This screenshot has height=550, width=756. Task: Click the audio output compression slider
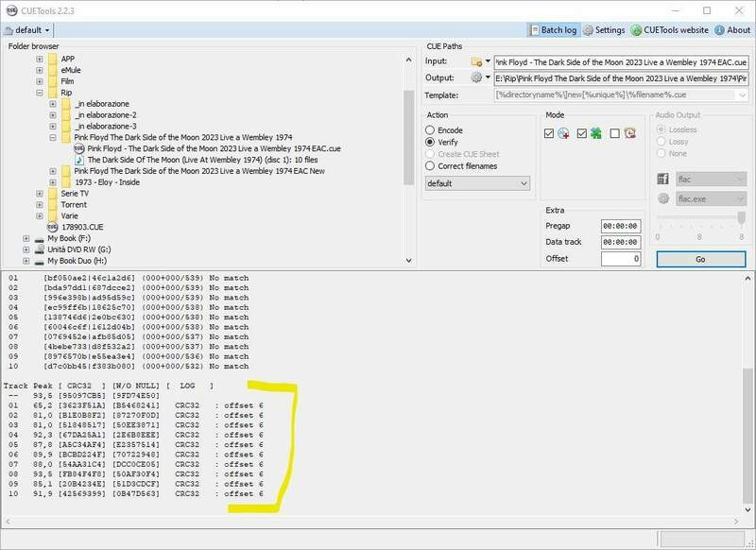700,217
